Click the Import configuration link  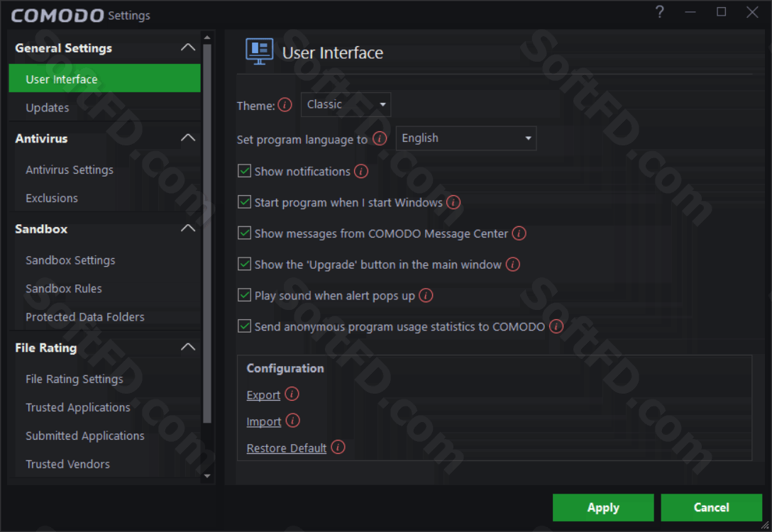pyautogui.click(x=264, y=422)
